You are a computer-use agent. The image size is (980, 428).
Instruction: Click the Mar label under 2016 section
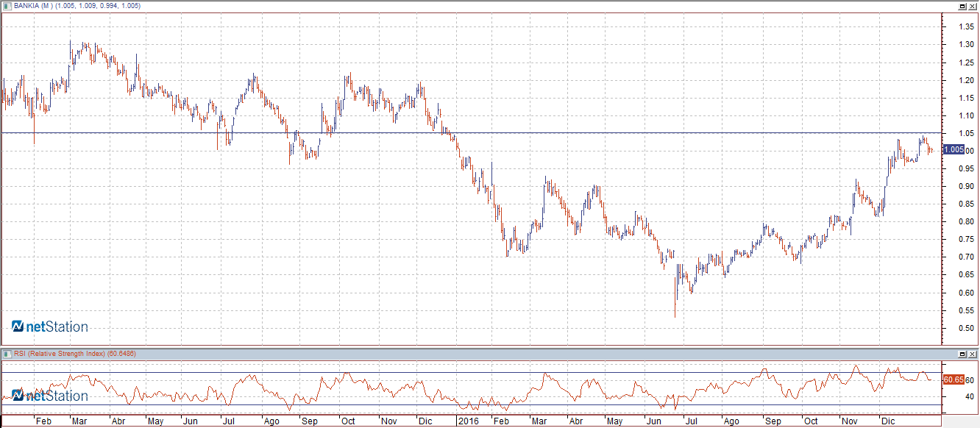(539, 421)
